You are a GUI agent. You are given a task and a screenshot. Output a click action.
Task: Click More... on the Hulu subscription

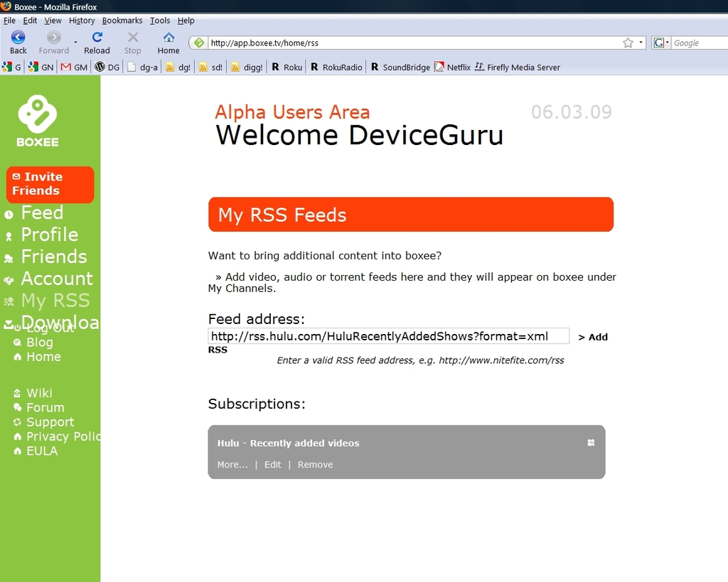(232, 465)
